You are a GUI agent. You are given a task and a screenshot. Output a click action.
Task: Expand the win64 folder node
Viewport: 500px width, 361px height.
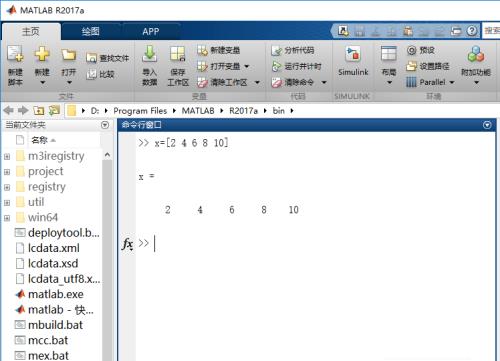click(x=7, y=218)
